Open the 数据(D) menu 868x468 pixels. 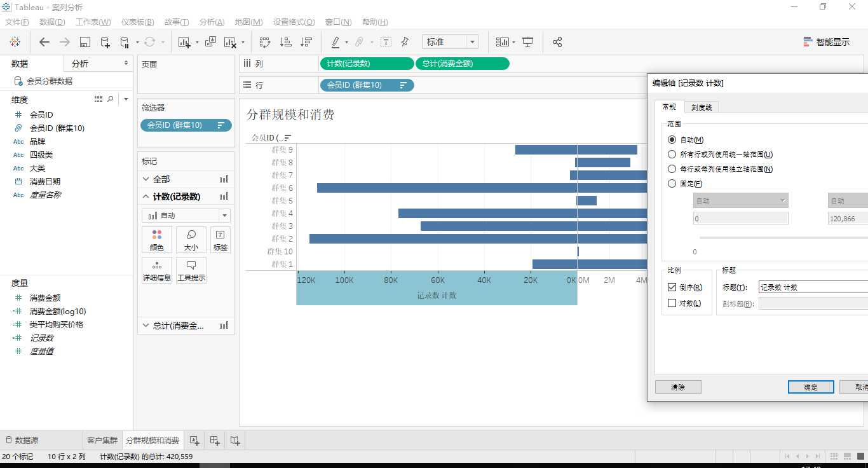tap(52, 22)
